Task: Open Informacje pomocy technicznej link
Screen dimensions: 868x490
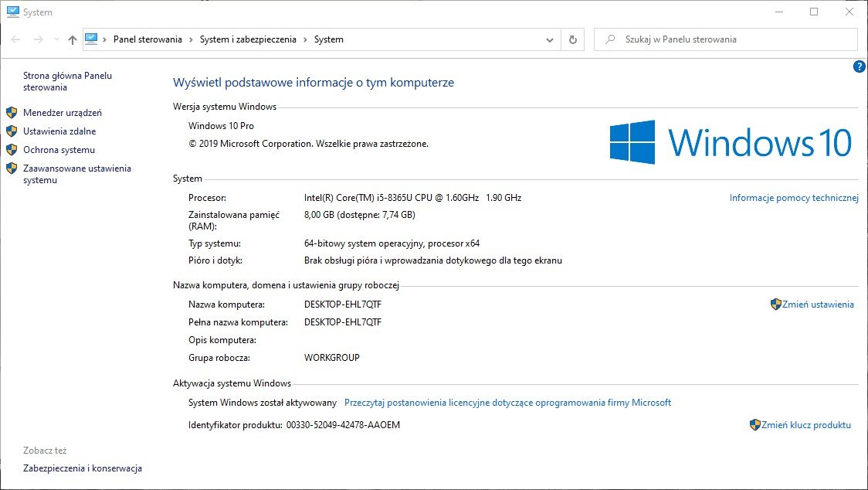Action: (794, 198)
